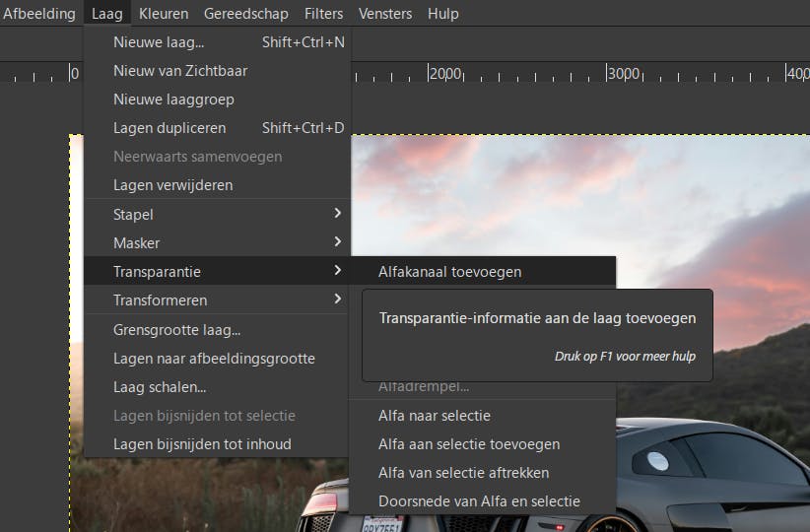Click the car in the canvas image
Screen dimensions: 810x532
712,475
